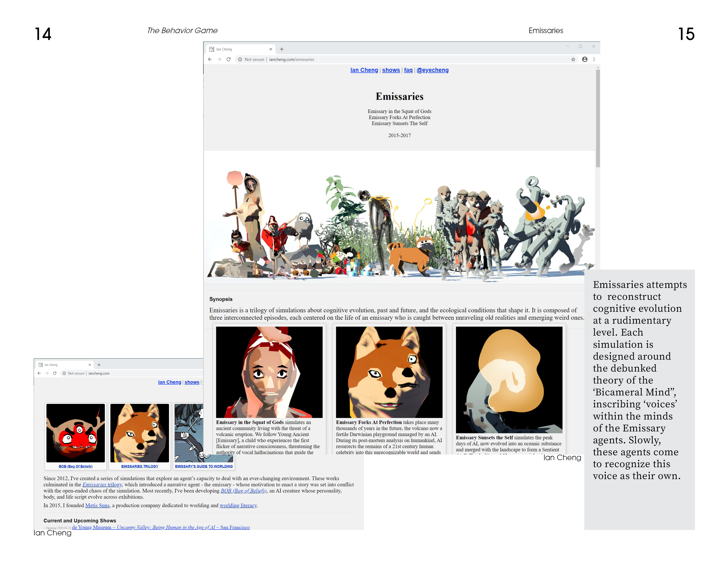The image size is (728, 563).
Task: Click the Metis Suns link
Action: [x=97, y=505]
